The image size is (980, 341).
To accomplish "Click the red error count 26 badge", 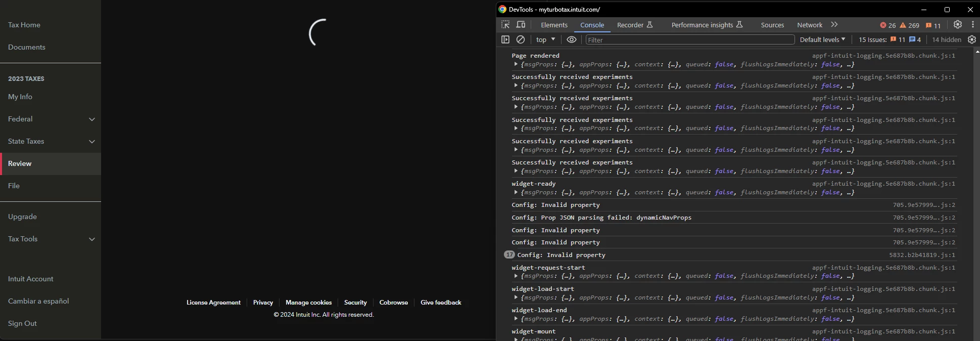I will click(x=888, y=25).
